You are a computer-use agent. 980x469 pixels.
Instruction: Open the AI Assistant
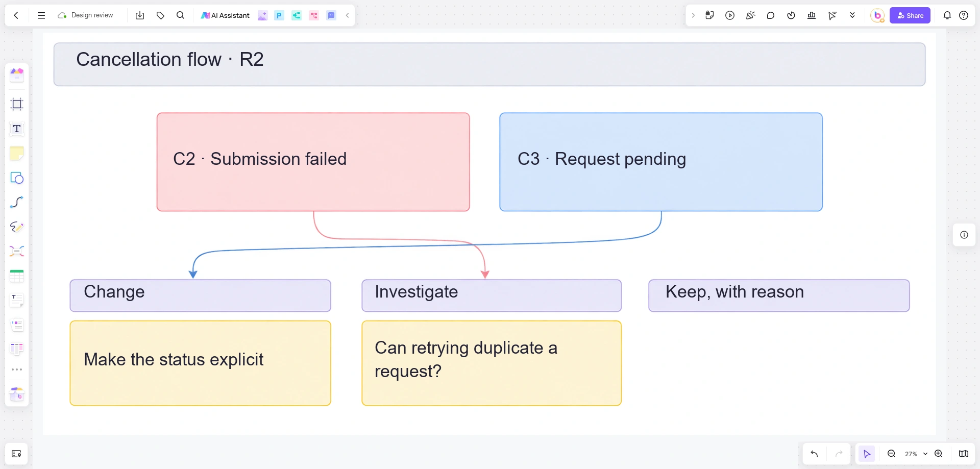[x=225, y=15]
